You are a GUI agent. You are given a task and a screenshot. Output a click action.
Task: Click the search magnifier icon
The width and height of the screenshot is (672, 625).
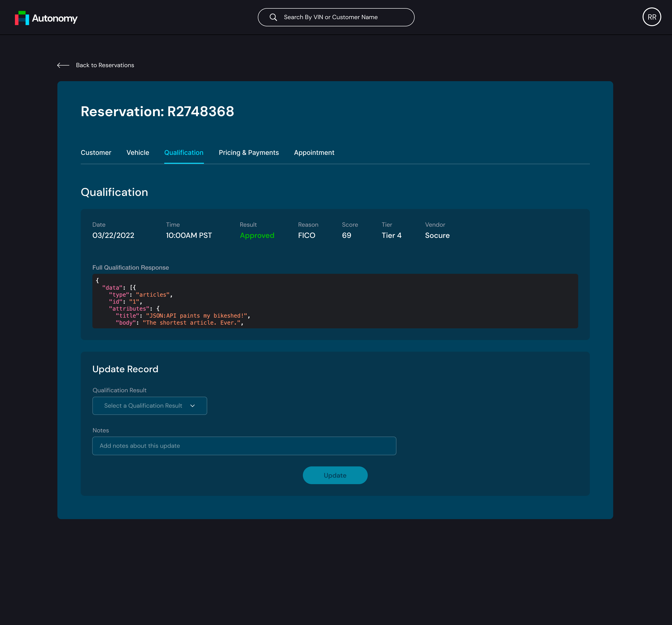[x=273, y=17]
